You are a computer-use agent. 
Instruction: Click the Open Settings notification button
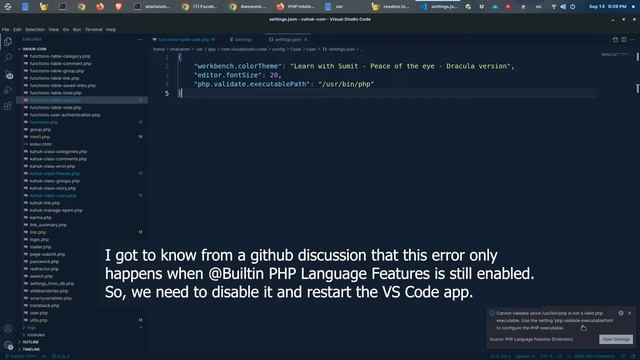pyautogui.click(x=616, y=339)
